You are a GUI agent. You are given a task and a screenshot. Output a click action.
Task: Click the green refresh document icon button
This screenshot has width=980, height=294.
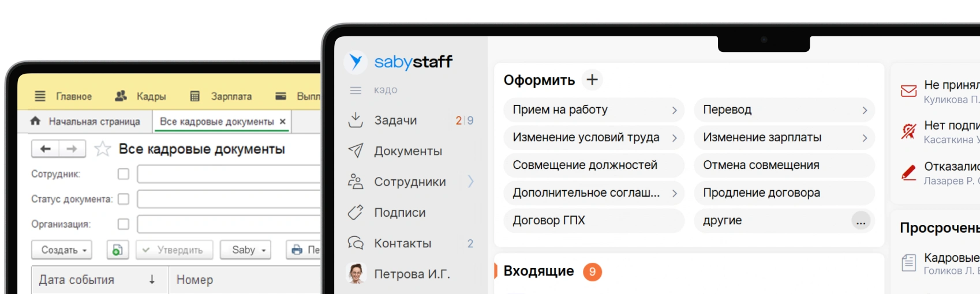tap(117, 250)
